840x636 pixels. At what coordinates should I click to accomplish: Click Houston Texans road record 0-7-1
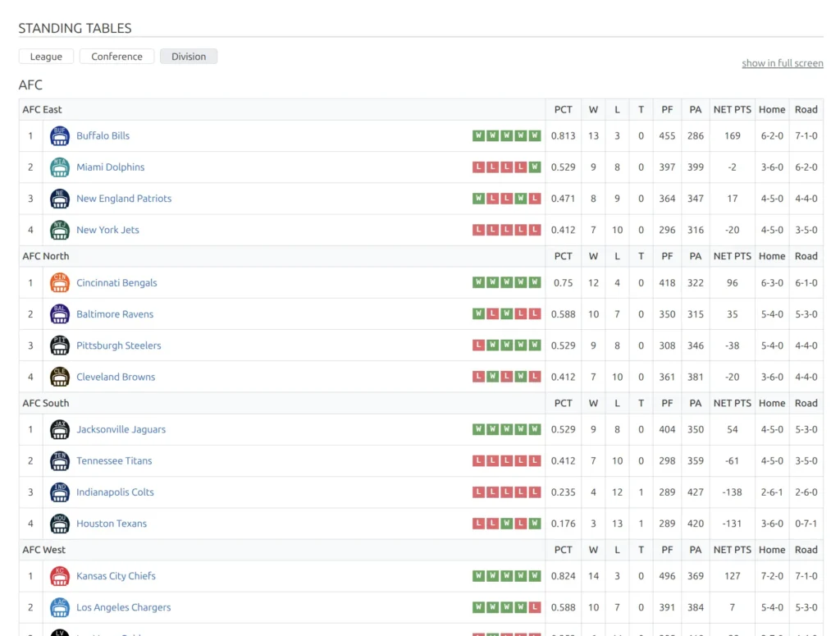coord(806,524)
